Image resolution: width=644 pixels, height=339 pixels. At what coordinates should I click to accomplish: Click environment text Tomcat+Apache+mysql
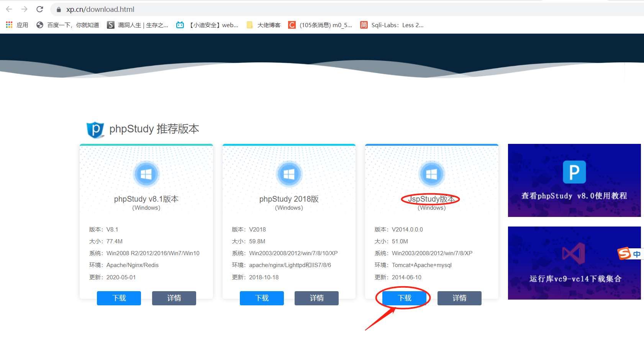(x=422, y=265)
